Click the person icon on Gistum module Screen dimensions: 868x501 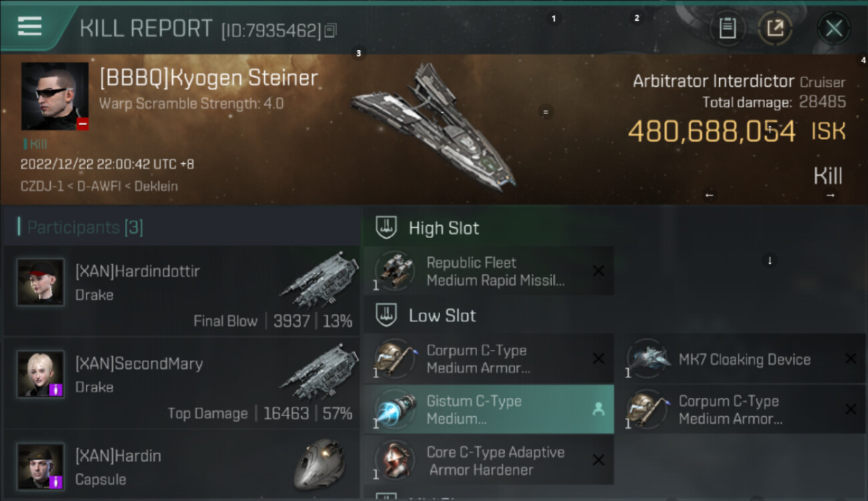click(x=598, y=409)
